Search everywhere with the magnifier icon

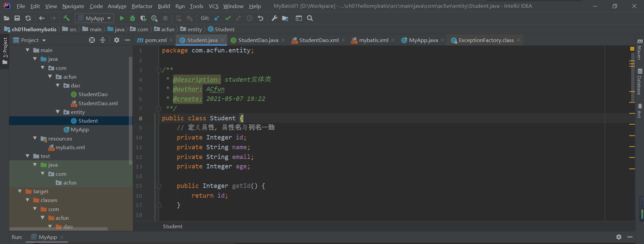coord(310,18)
